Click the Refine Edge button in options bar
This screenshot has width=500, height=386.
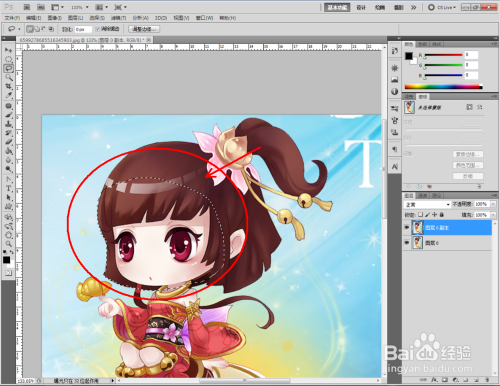[144, 29]
